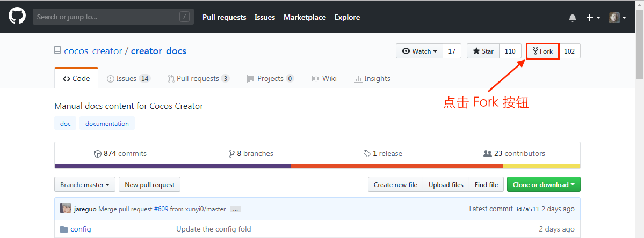
Task: Star the repository
Action: (483, 51)
